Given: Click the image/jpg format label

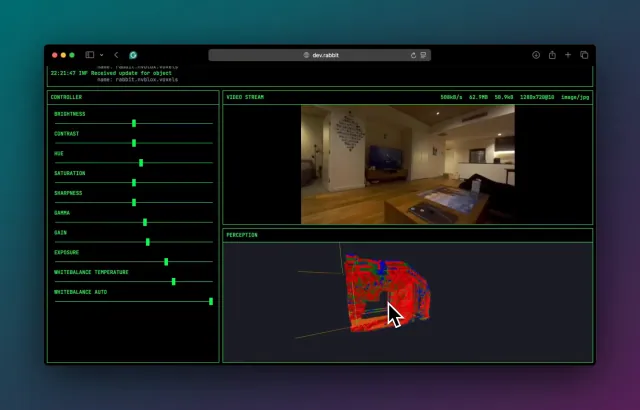Looking at the screenshot, I should click(575, 97).
